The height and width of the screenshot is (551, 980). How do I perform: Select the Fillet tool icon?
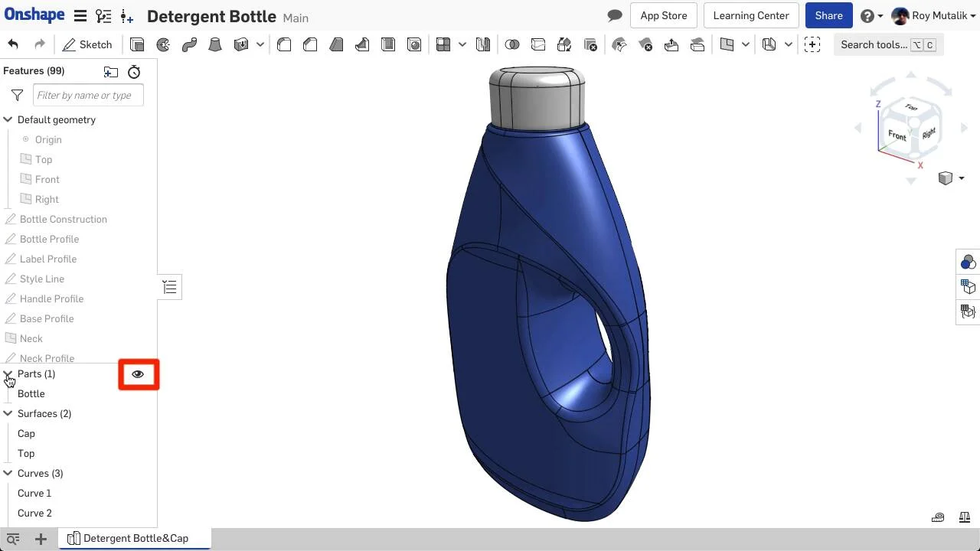pyautogui.click(x=284, y=44)
